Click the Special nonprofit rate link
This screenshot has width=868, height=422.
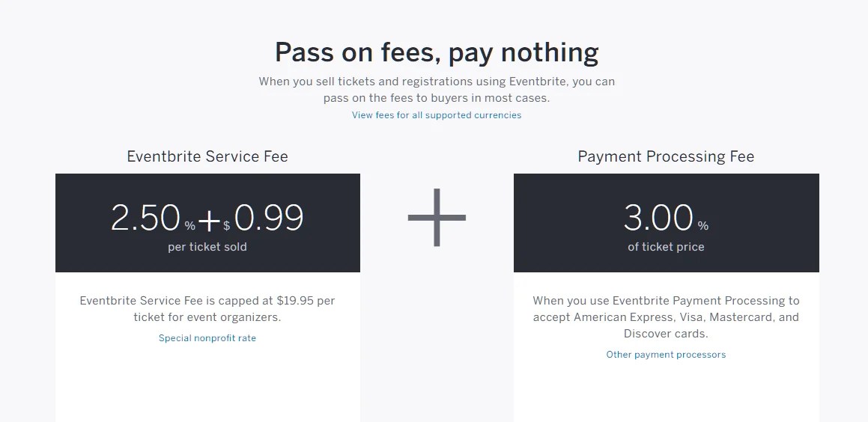(207, 338)
